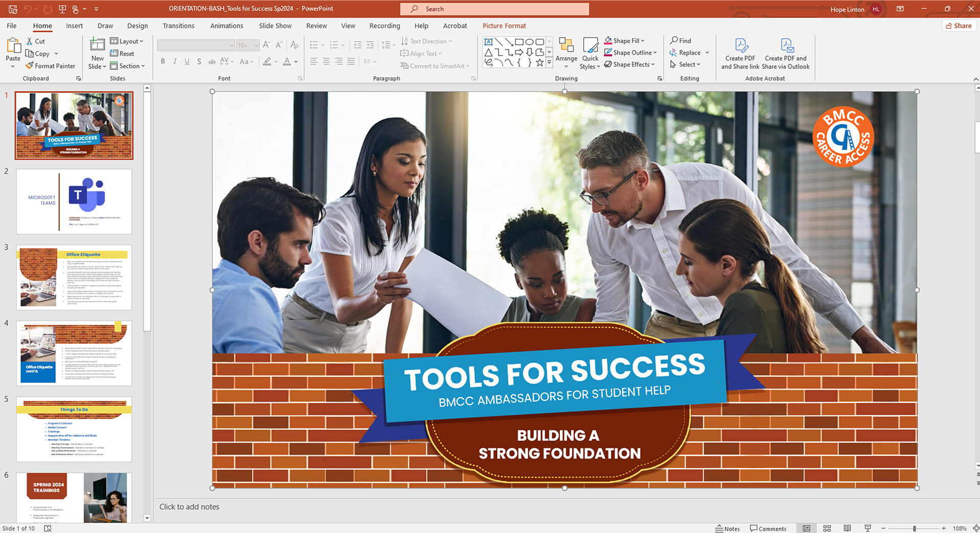980x533 pixels.
Task: Click Create PDF and Share via Outlook
Action: (x=786, y=53)
